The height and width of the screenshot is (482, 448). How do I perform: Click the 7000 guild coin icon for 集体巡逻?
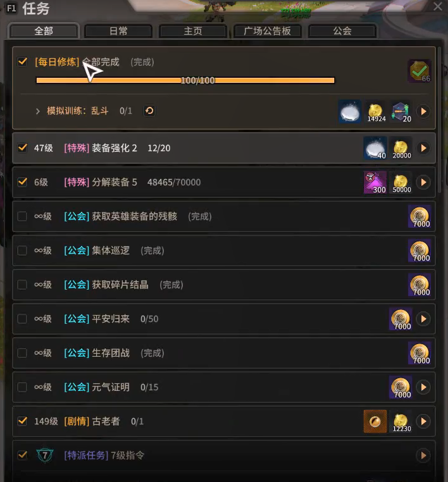click(420, 250)
